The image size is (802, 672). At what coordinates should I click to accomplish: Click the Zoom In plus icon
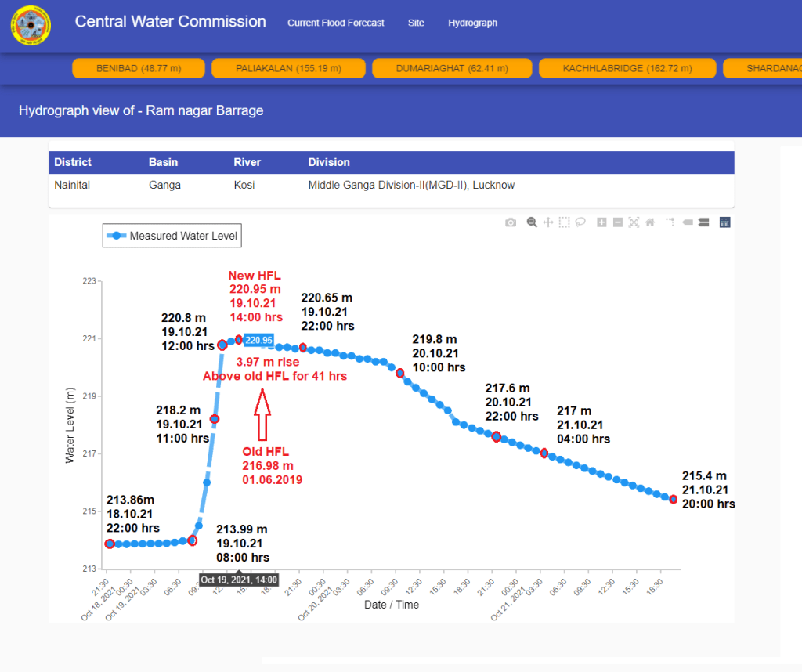pos(601,222)
